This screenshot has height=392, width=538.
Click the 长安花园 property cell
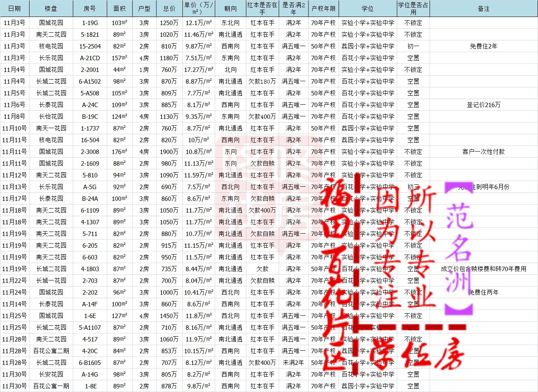[51, 375]
